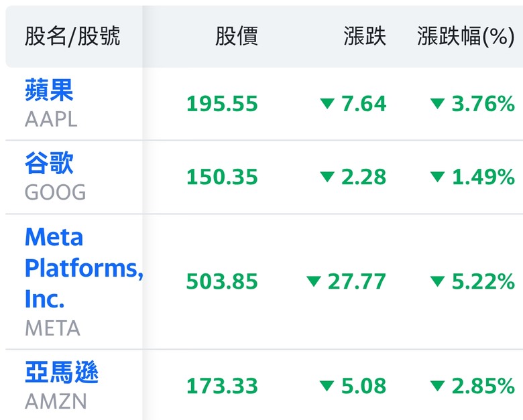The image size is (523, 420).
Task: Click the AAPL ticker symbol
Action: point(51,119)
